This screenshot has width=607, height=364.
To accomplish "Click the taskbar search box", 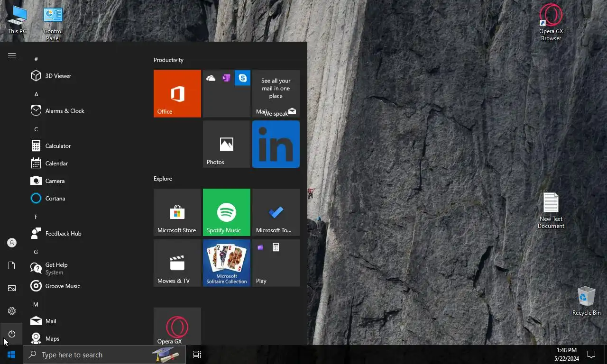I will click(x=104, y=355).
